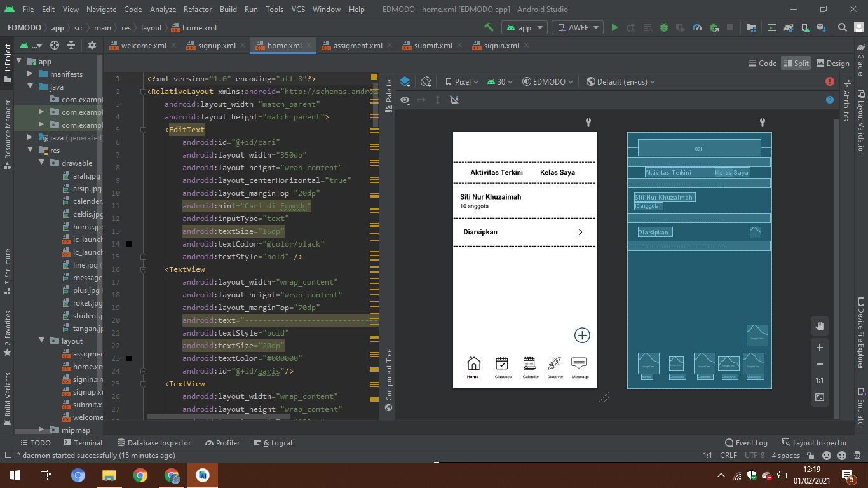
Task: Open the Event Log
Action: point(746,443)
